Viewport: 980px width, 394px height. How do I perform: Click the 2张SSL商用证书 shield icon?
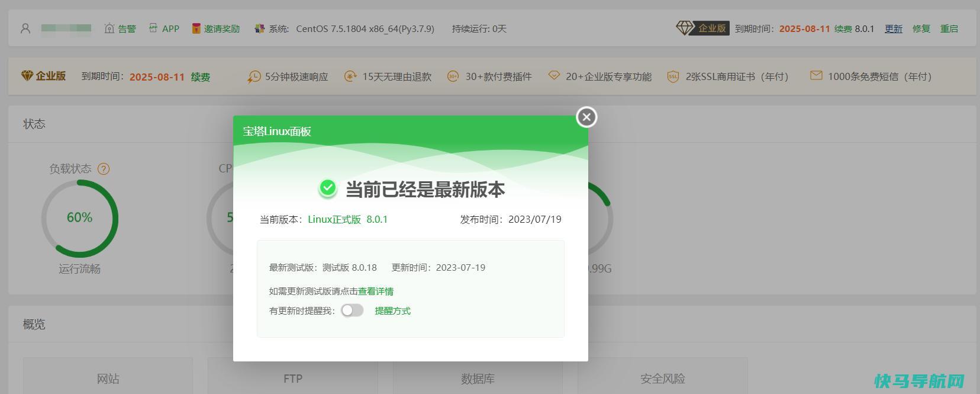tap(673, 76)
